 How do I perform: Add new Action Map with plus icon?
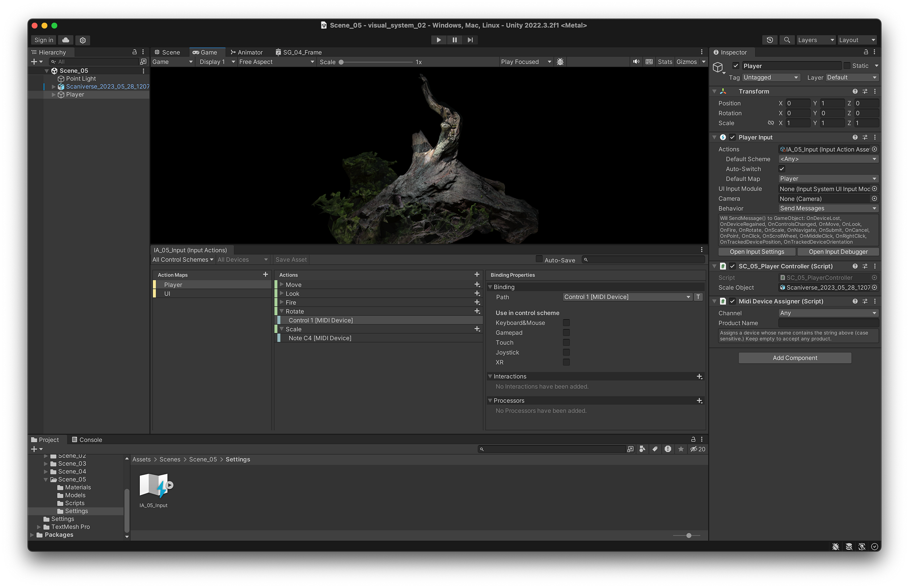click(x=266, y=275)
